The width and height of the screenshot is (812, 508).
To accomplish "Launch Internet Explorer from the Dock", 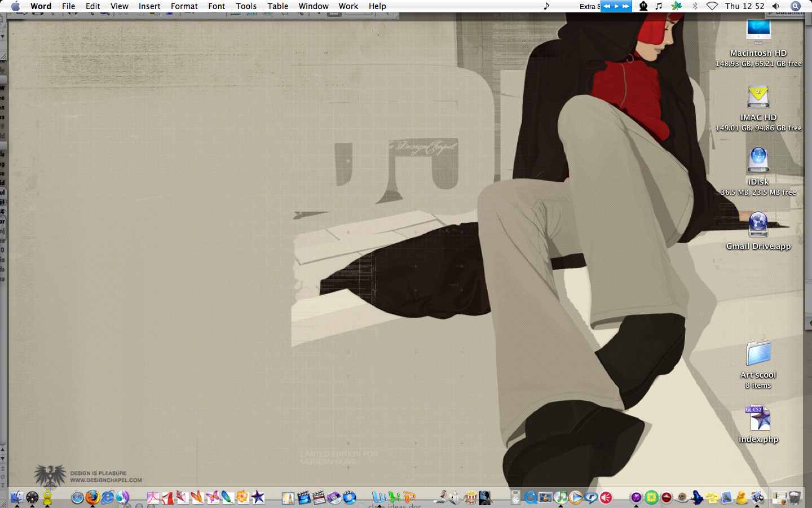I will [x=108, y=497].
